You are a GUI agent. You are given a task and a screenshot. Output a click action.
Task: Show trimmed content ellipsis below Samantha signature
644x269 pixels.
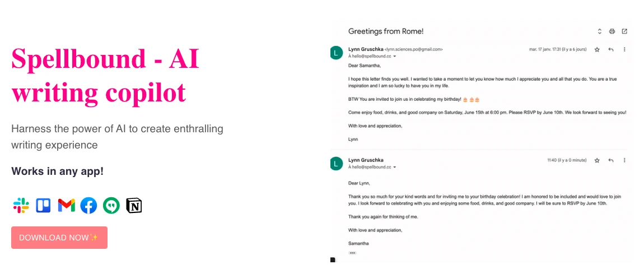pos(352,253)
